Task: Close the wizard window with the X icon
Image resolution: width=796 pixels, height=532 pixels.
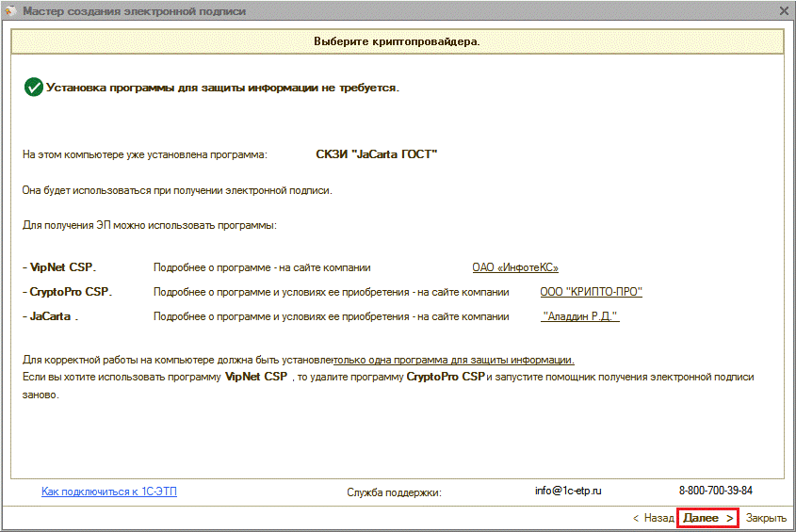Action: click(784, 10)
